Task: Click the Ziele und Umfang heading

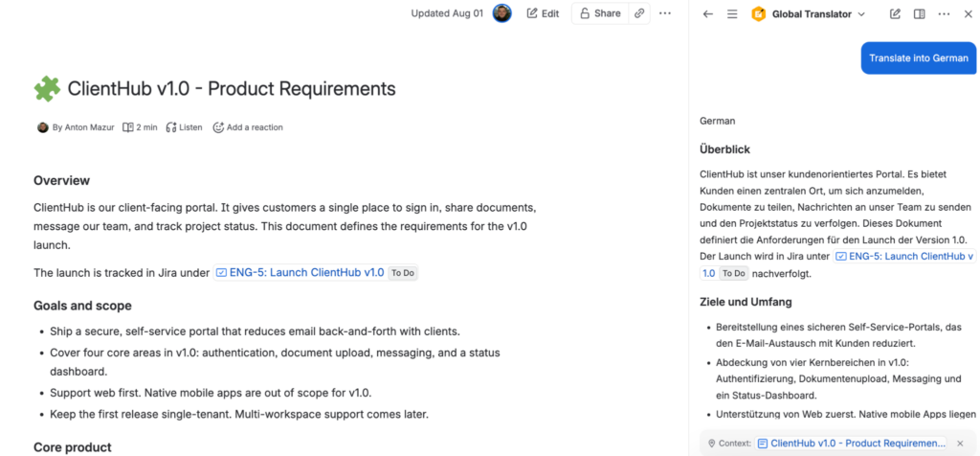Action: pyautogui.click(x=746, y=302)
